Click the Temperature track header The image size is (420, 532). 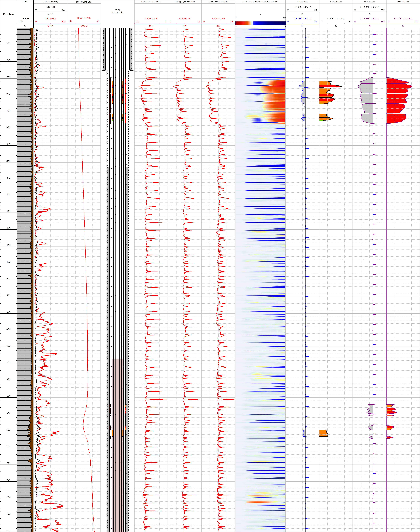point(84,2)
